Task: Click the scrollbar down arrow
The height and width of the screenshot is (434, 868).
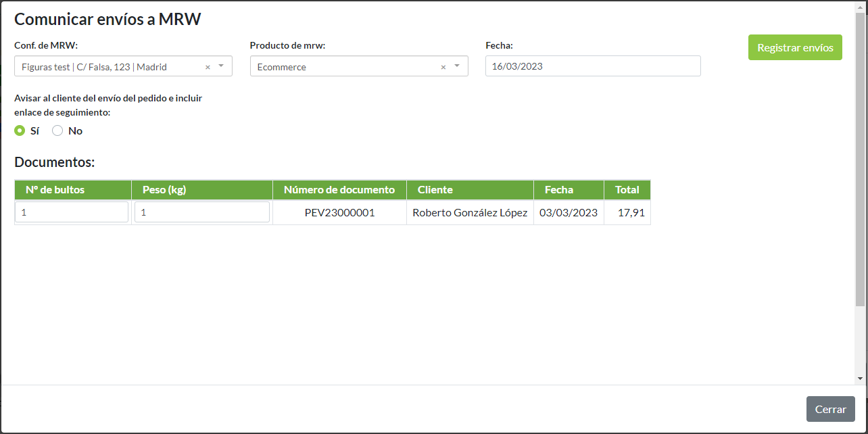Action: pyautogui.click(x=860, y=379)
